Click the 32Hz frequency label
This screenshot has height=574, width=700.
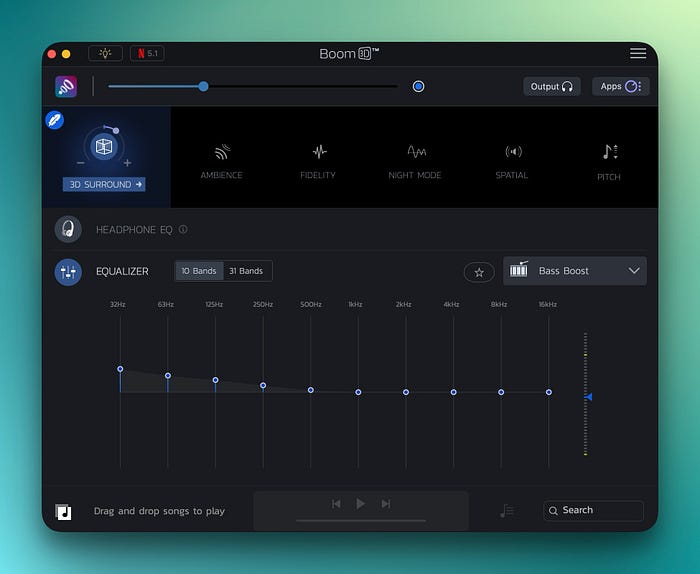click(x=118, y=304)
